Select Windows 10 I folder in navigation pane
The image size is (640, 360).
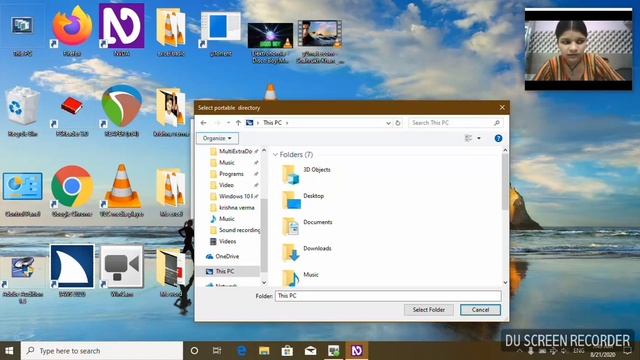point(232,196)
